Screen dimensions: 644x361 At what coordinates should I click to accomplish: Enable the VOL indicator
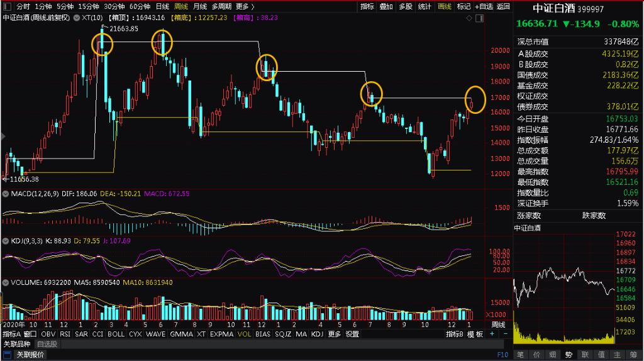pyautogui.click(x=245, y=335)
